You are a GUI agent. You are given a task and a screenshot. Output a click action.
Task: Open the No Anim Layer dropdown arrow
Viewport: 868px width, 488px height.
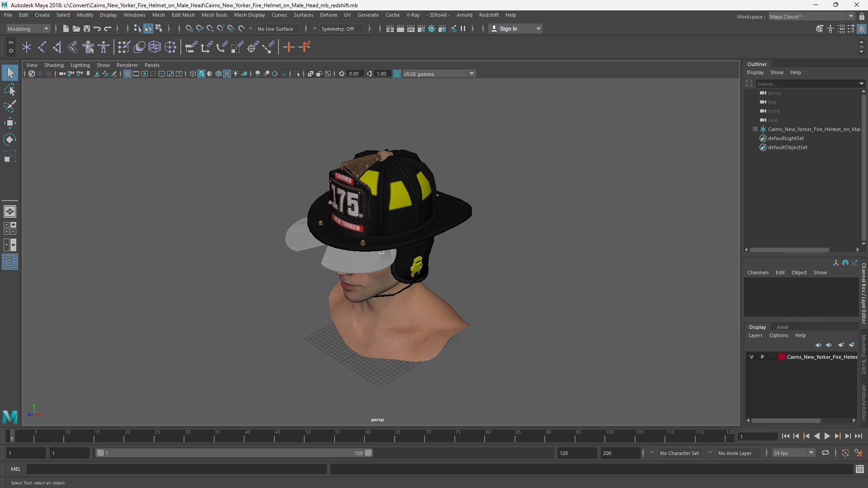click(x=710, y=453)
